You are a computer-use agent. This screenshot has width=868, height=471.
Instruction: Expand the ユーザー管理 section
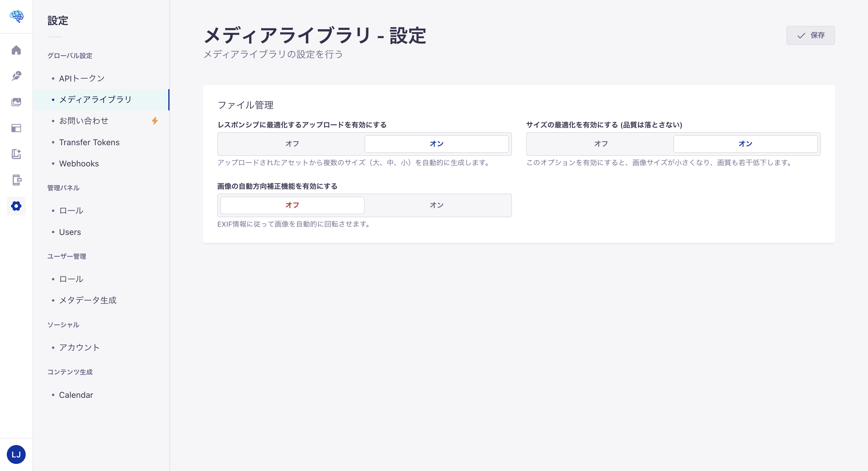[x=66, y=256]
